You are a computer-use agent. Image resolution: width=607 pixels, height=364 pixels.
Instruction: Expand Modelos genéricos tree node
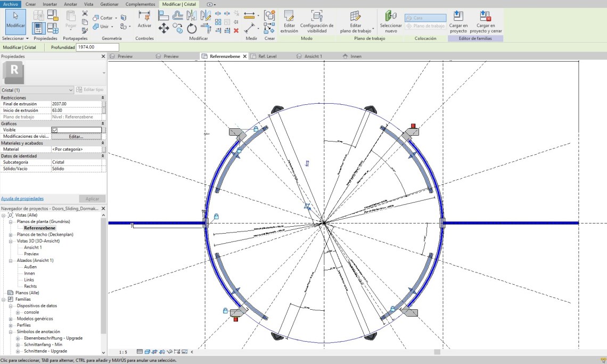coord(11,319)
